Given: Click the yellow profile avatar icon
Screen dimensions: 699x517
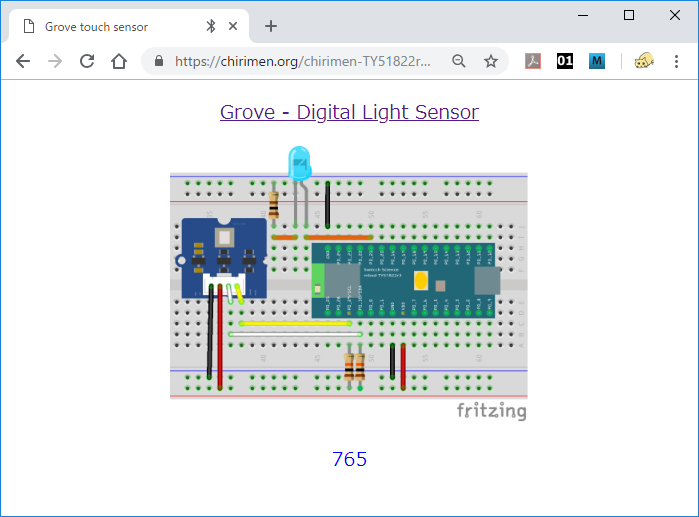Looking at the screenshot, I should (644, 61).
